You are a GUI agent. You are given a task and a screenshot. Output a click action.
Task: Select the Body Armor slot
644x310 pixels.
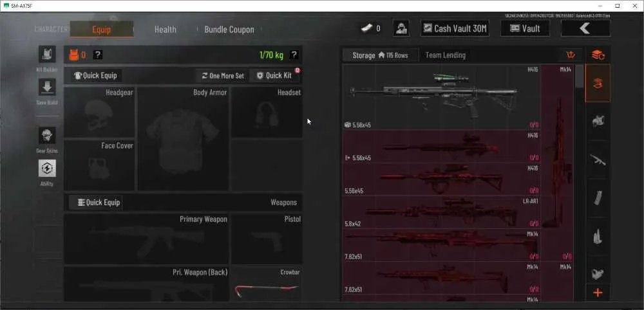(x=183, y=138)
